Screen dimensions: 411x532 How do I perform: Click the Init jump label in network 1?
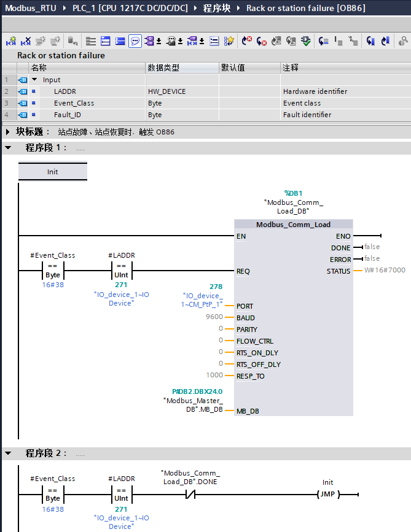[53, 172]
